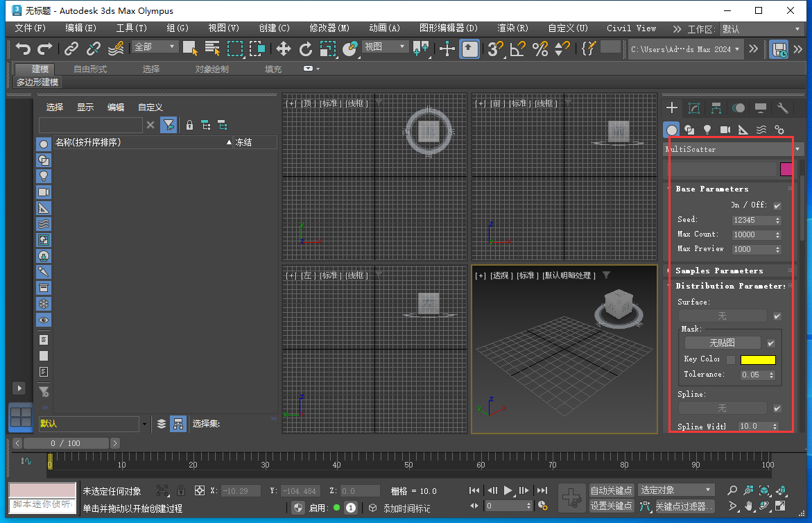This screenshot has width=812, height=523.
Task: Open the Utilities wrench panel icon
Action: pyautogui.click(x=782, y=108)
